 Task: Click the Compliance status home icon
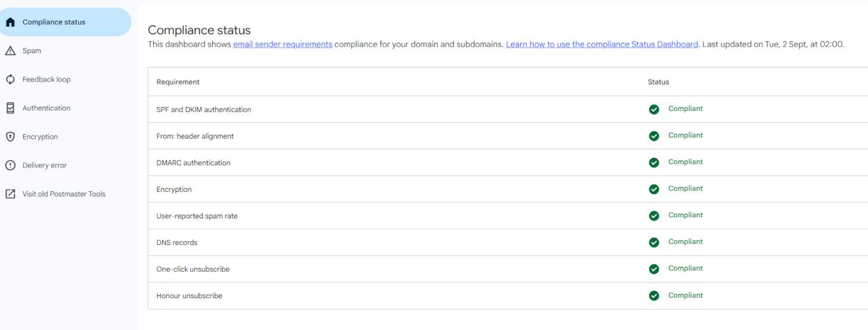pos(10,22)
